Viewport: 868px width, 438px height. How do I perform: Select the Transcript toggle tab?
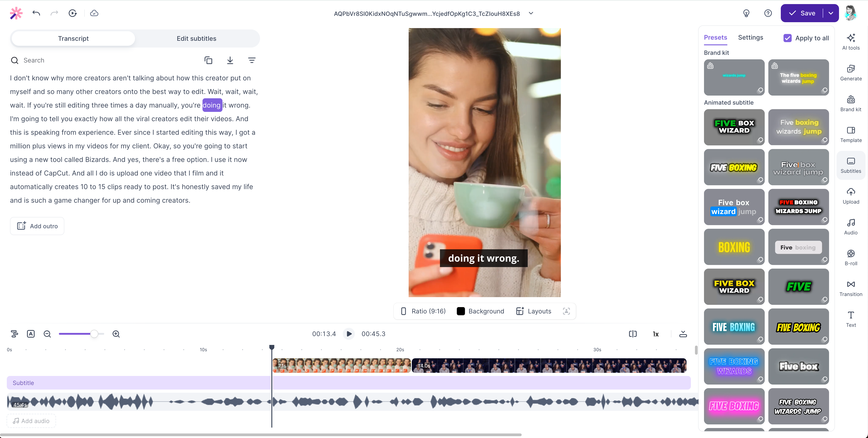click(73, 39)
